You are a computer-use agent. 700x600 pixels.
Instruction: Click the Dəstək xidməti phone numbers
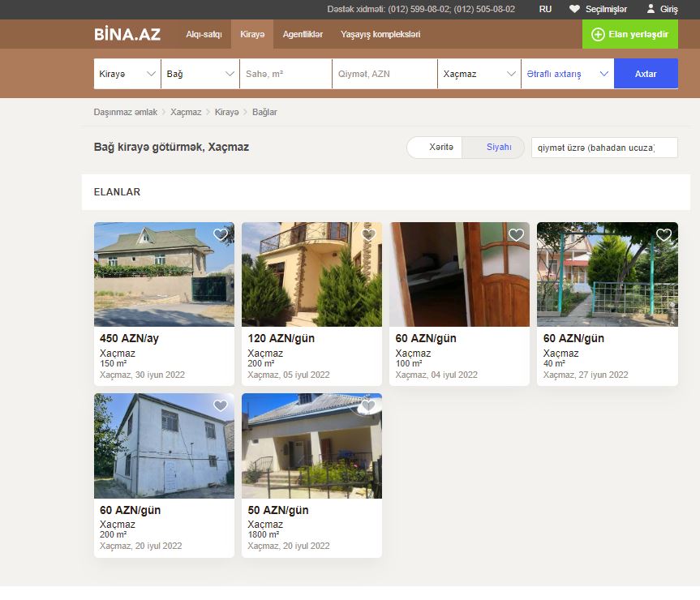pyautogui.click(x=421, y=9)
